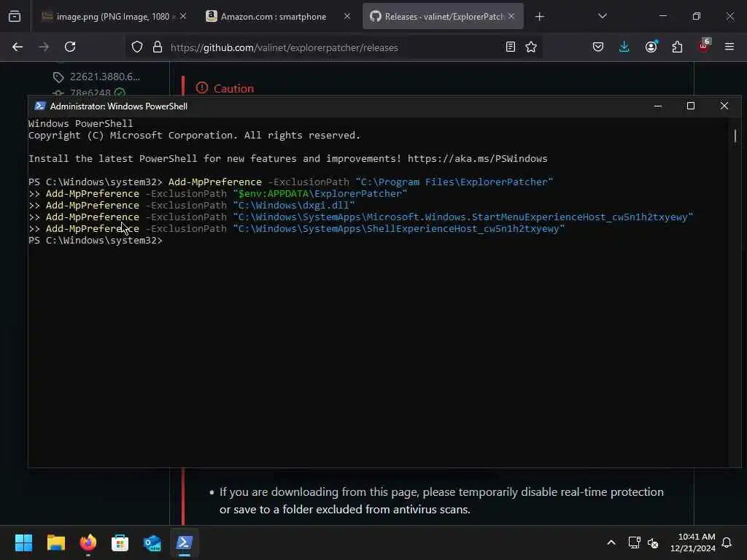Click the "C:\Program Files\ExplorerPatcher" path text

point(454,182)
